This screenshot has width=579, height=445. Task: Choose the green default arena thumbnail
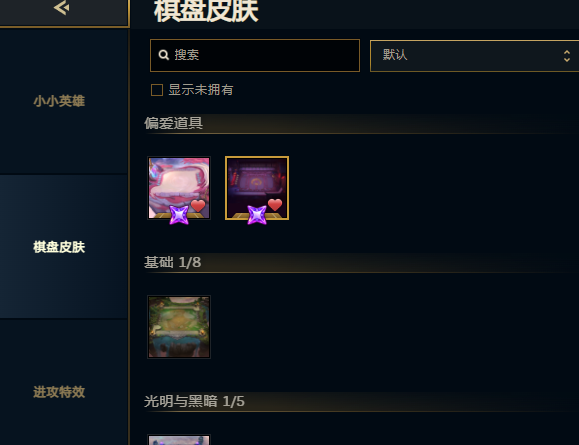tap(179, 327)
